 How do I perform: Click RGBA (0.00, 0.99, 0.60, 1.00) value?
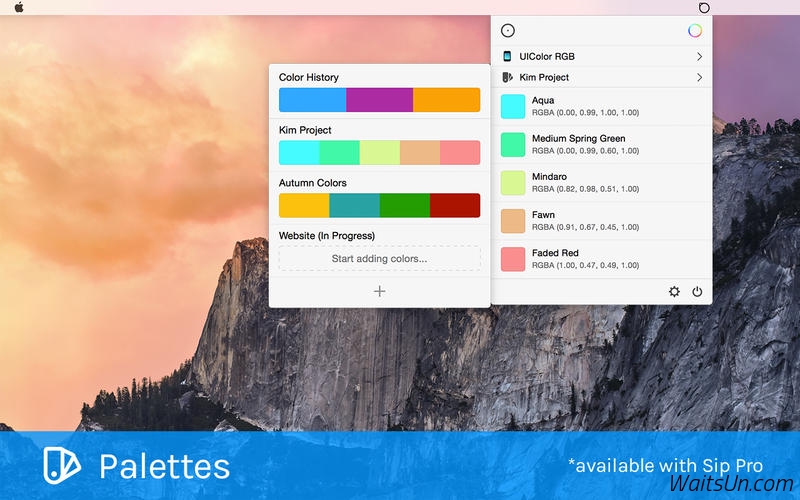click(x=585, y=151)
